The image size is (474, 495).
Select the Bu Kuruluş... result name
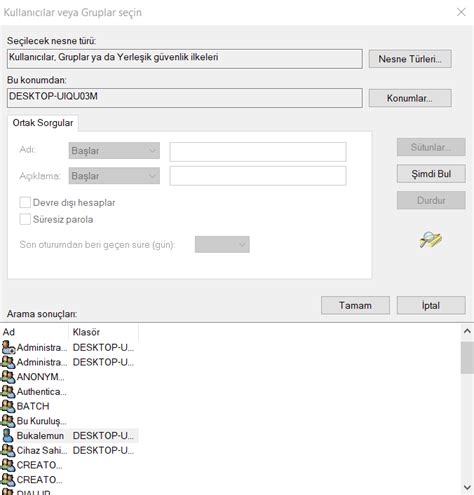[41, 421]
